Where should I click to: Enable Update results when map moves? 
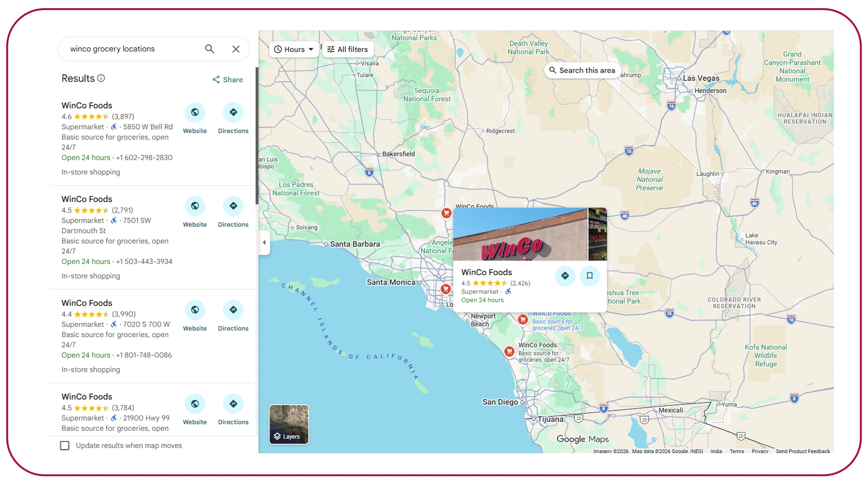click(65, 445)
